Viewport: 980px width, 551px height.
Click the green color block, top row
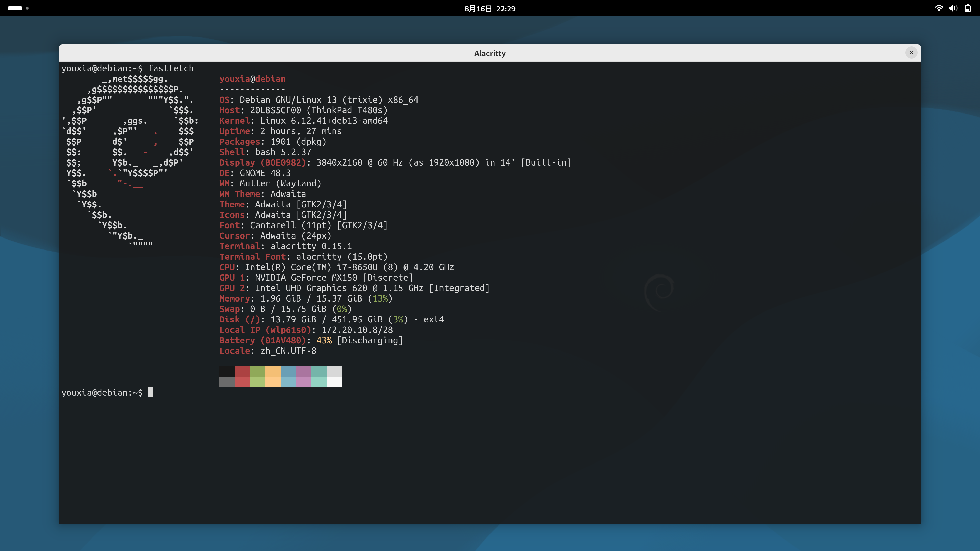click(258, 371)
